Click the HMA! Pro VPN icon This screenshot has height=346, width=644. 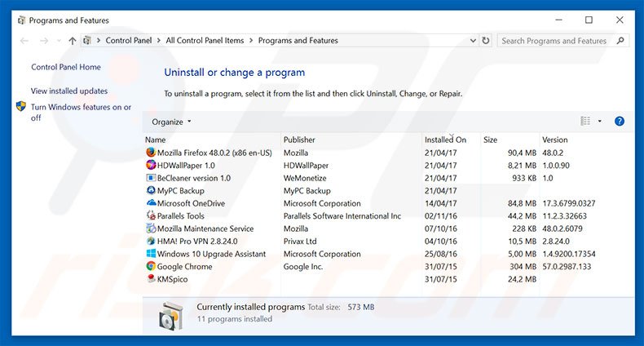pos(151,242)
